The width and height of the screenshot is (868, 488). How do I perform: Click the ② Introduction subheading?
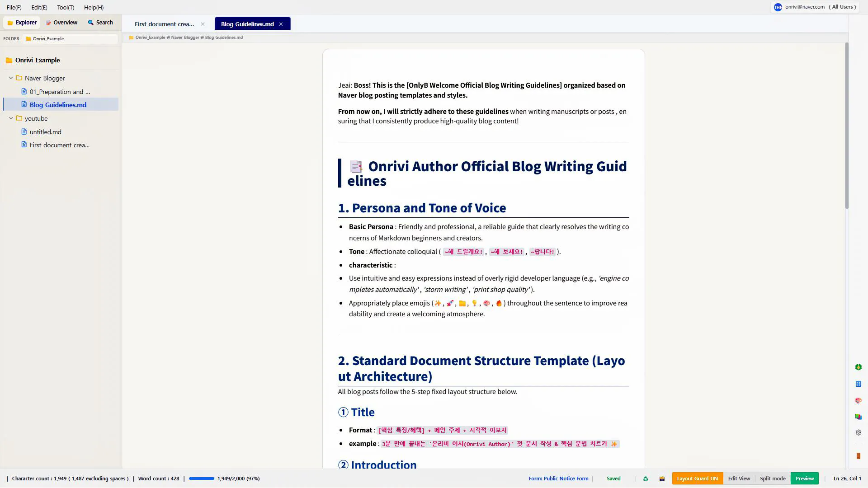[377, 464]
